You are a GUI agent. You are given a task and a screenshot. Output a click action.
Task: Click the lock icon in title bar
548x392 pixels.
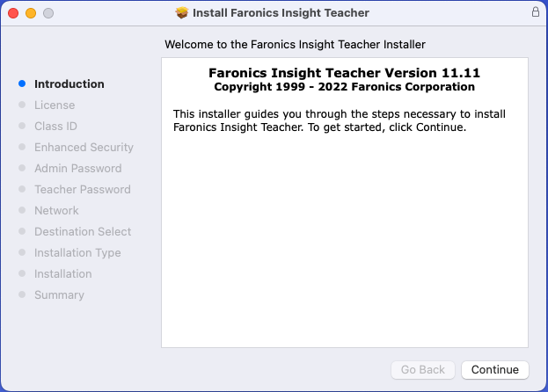(x=536, y=13)
